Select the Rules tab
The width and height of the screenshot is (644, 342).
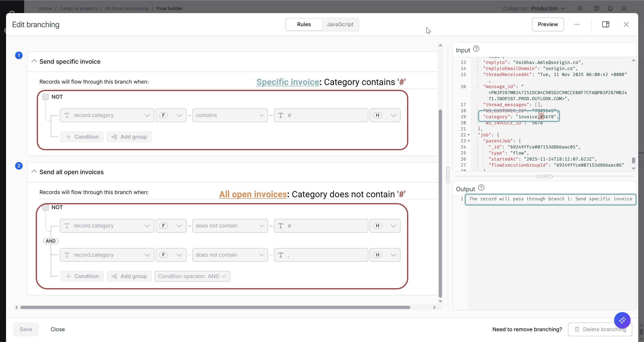click(304, 24)
